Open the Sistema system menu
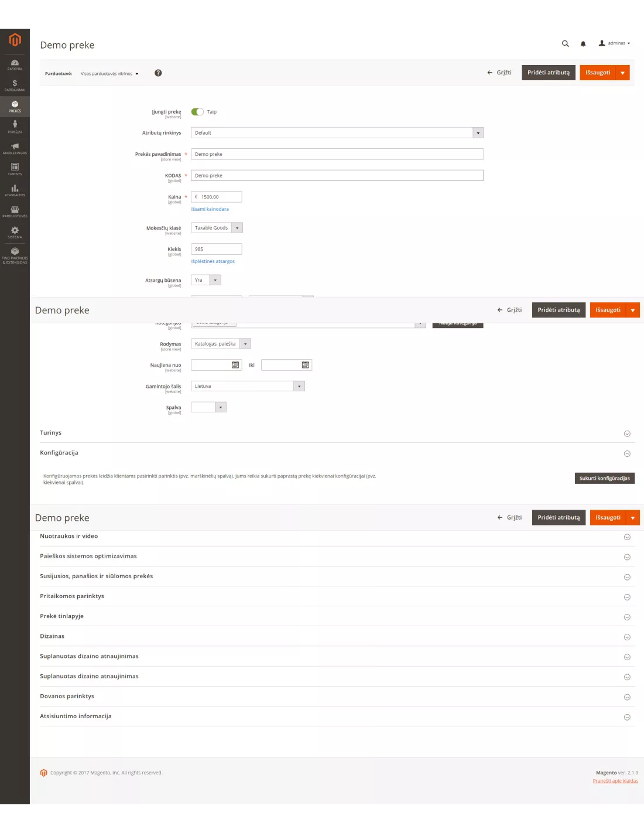The height and width of the screenshot is (833, 644). (x=15, y=233)
